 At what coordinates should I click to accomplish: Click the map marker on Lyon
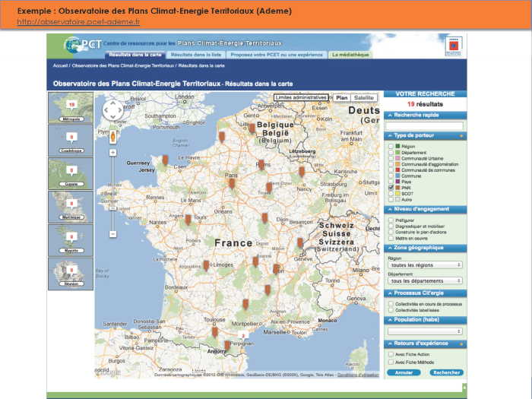(276, 269)
